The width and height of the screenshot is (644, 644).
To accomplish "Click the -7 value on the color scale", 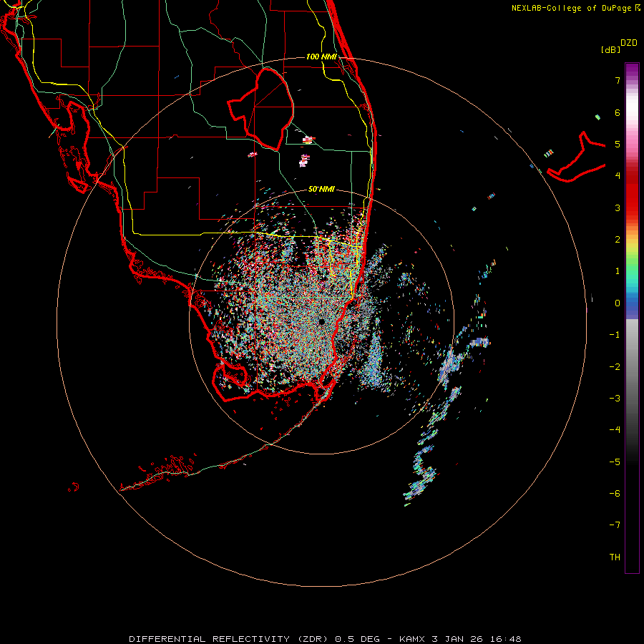I will coord(615,525).
